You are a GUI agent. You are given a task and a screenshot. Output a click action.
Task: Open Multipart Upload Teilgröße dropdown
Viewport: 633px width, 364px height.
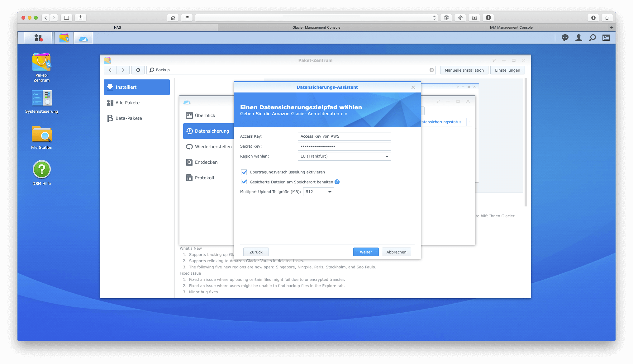(x=318, y=192)
